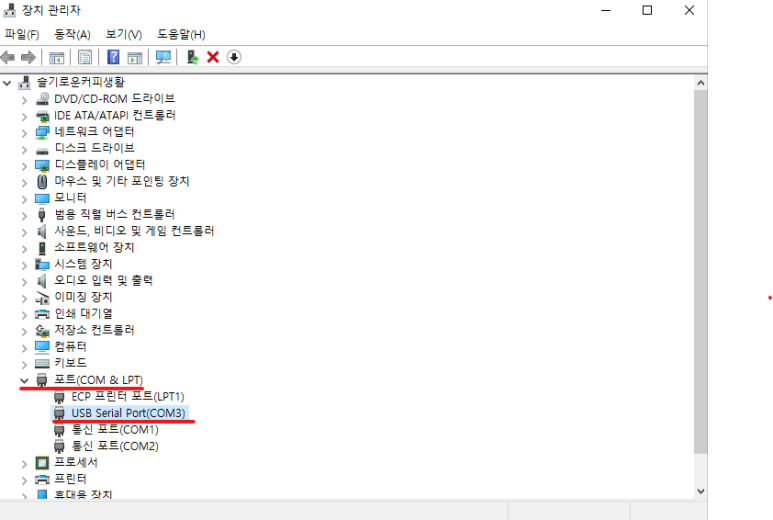Click the blue Help question mark icon

click(113, 57)
